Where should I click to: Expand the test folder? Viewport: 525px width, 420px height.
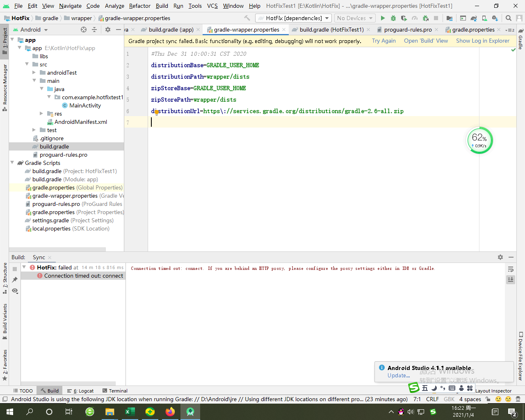(x=34, y=130)
